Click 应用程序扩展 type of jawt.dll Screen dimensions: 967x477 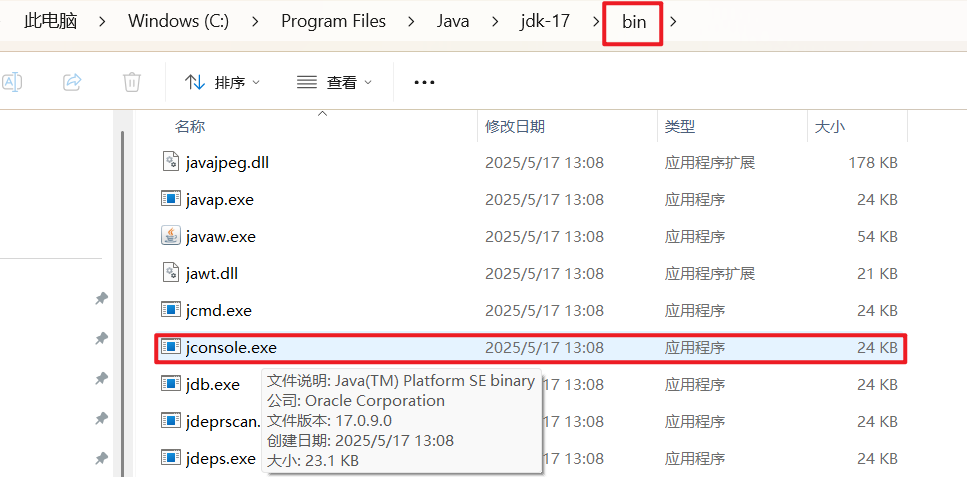710,273
